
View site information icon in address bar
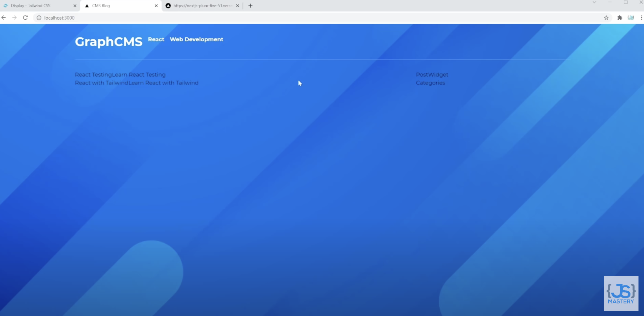tap(39, 18)
